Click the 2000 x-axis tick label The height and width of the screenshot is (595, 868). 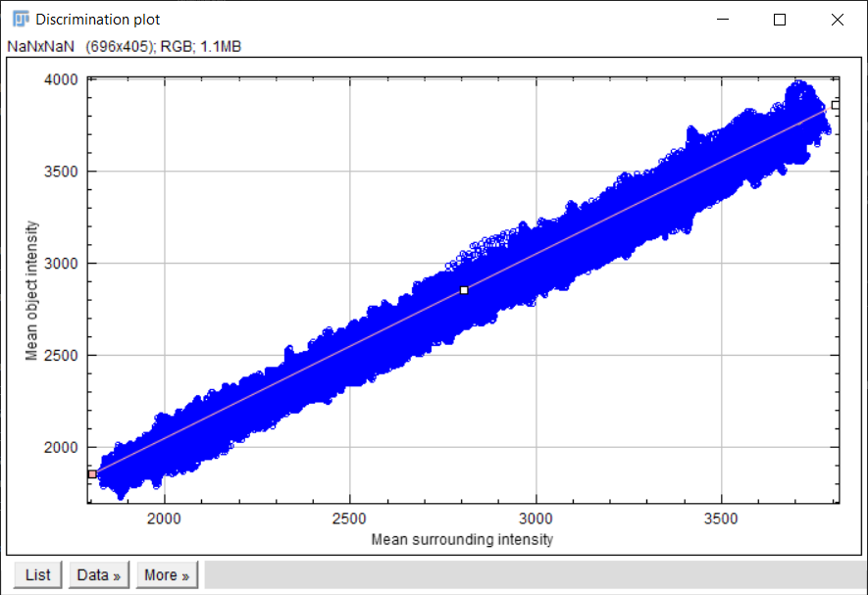point(164,519)
